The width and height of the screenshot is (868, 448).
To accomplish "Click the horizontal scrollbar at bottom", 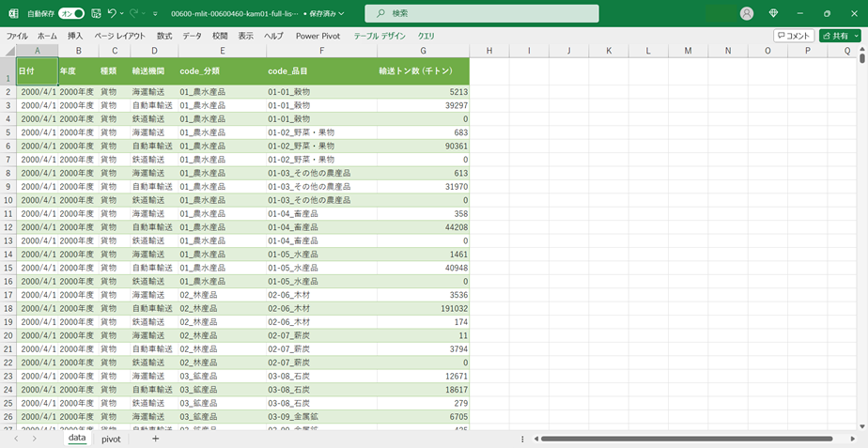I will pyautogui.click(x=686, y=439).
